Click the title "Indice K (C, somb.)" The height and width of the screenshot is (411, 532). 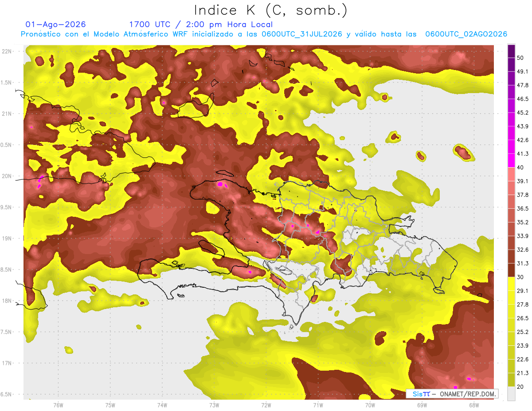pyautogui.click(x=271, y=10)
